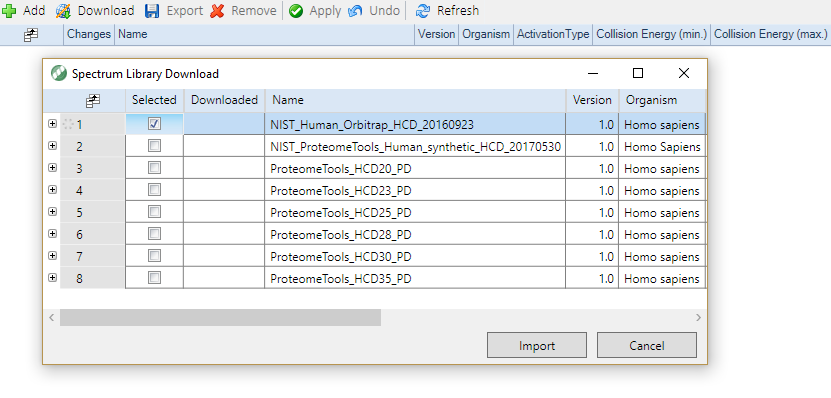Expand row 5 plus button

click(52, 211)
